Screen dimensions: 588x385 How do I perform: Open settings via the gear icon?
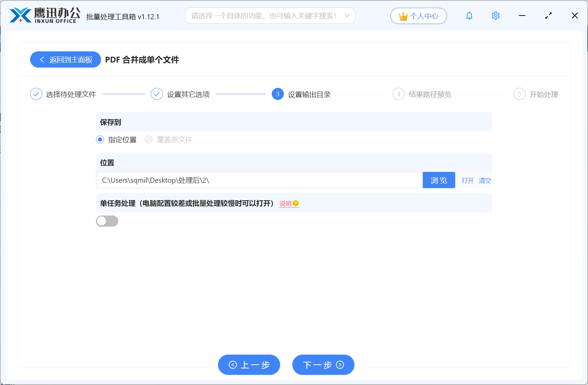495,16
